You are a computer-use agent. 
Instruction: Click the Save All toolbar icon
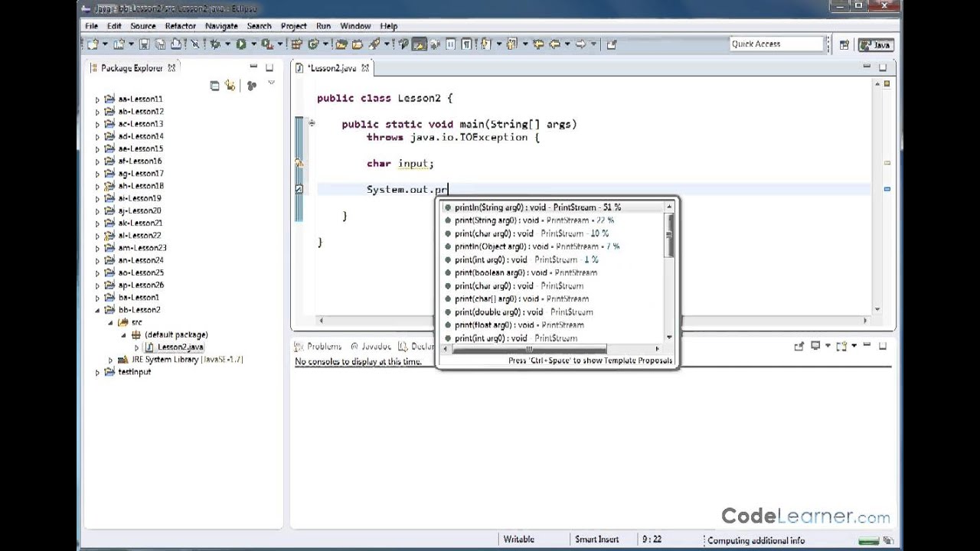point(160,44)
